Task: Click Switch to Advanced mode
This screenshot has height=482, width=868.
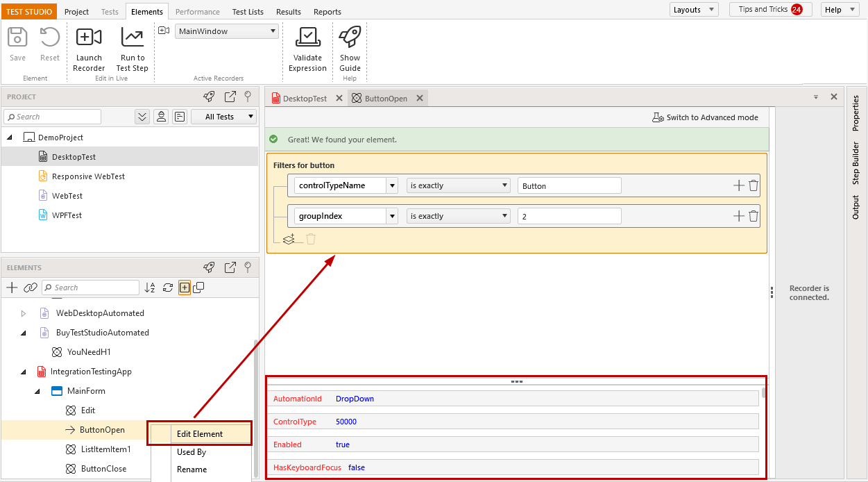Action: coord(706,117)
